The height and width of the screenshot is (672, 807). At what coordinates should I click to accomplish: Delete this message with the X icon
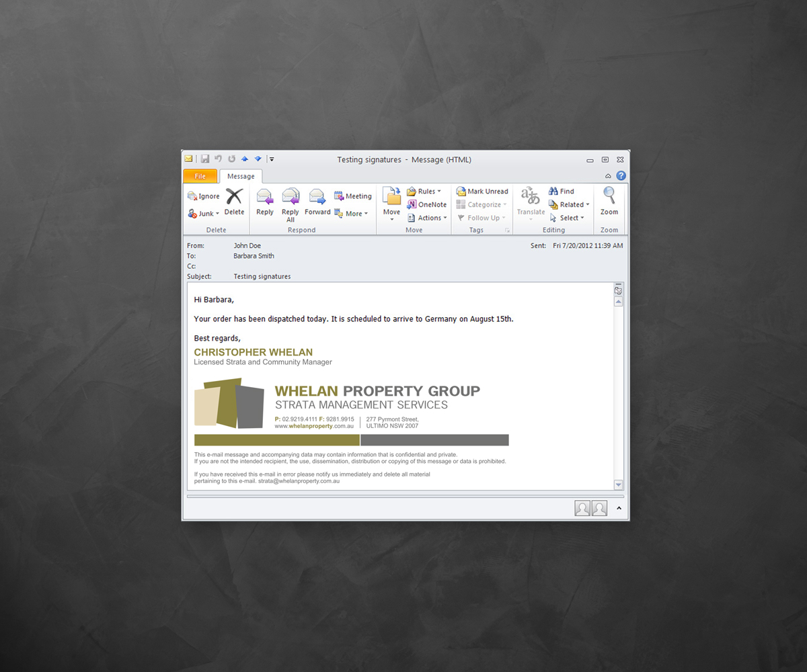click(x=234, y=202)
